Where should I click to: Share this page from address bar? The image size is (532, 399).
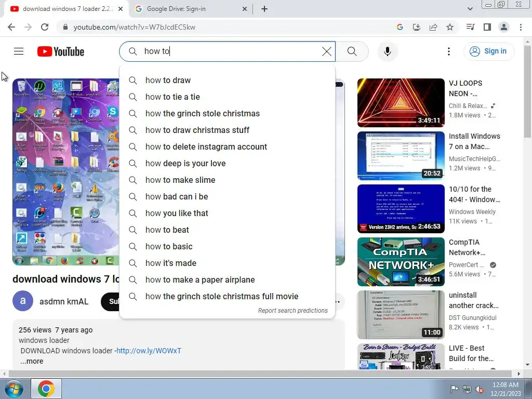[x=433, y=27]
